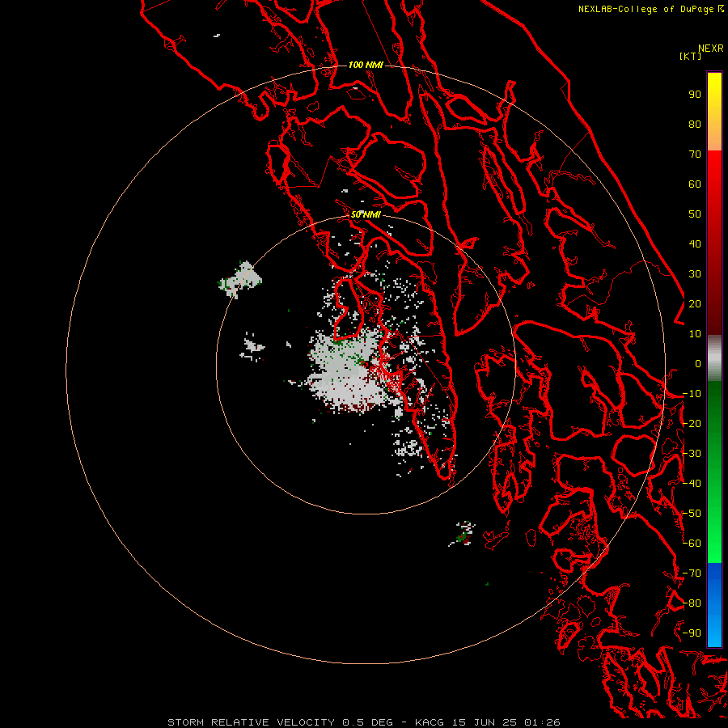The height and width of the screenshot is (728, 728).
Task: Click the -90 scale value
Action: click(x=692, y=633)
